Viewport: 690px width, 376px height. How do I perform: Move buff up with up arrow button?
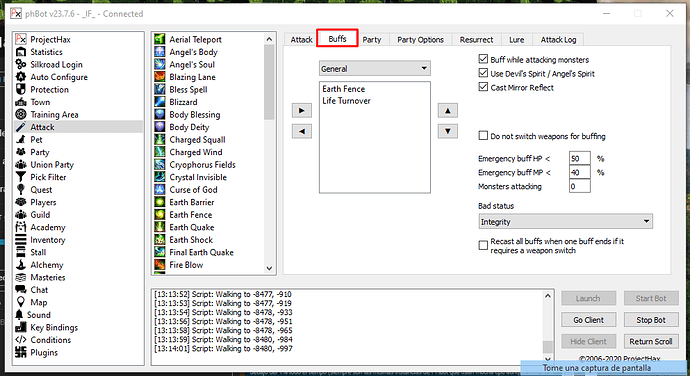tap(448, 111)
